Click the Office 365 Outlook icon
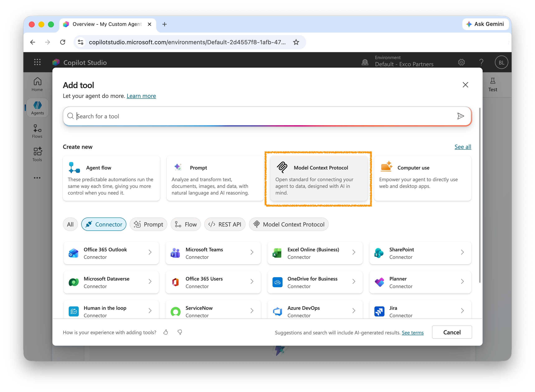 [74, 253]
